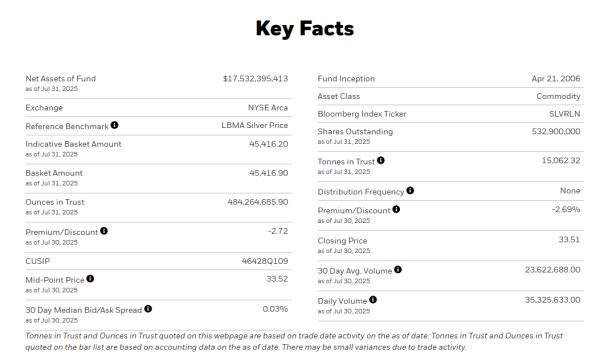Select the Key Facts heading
The width and height of the screenshot is (600, 364).
(x=305, y=29)
